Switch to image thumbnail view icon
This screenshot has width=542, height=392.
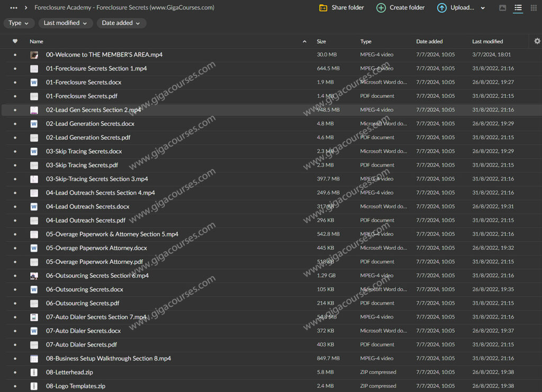point(503,7)
